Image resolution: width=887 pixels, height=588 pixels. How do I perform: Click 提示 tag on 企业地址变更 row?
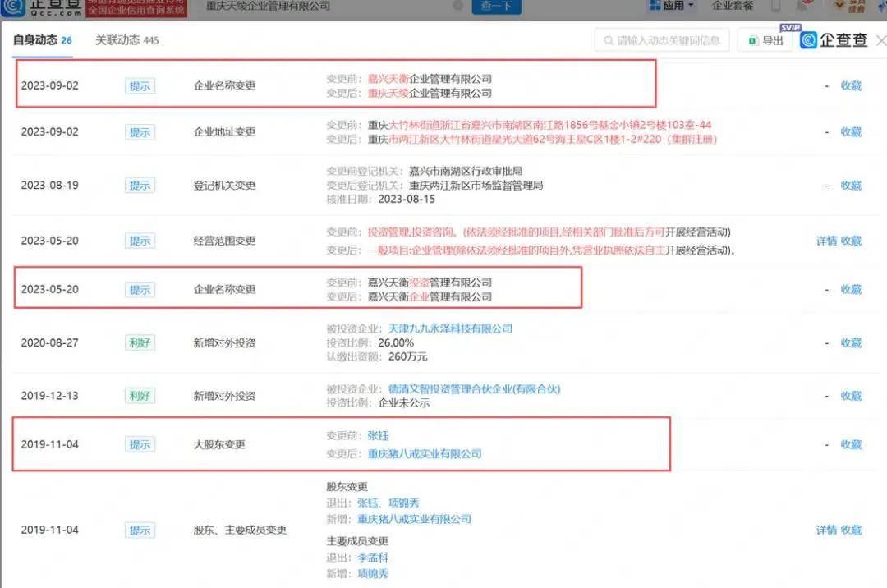click(140, 132)
